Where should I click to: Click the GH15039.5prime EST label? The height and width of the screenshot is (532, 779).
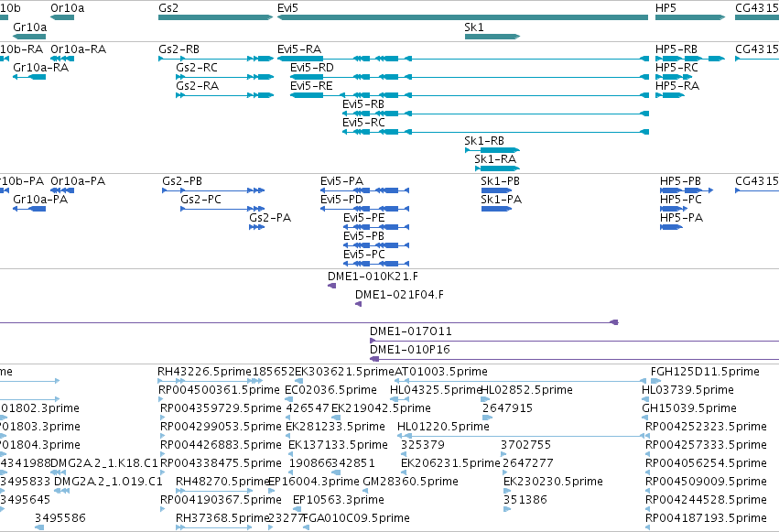[689, 408]
